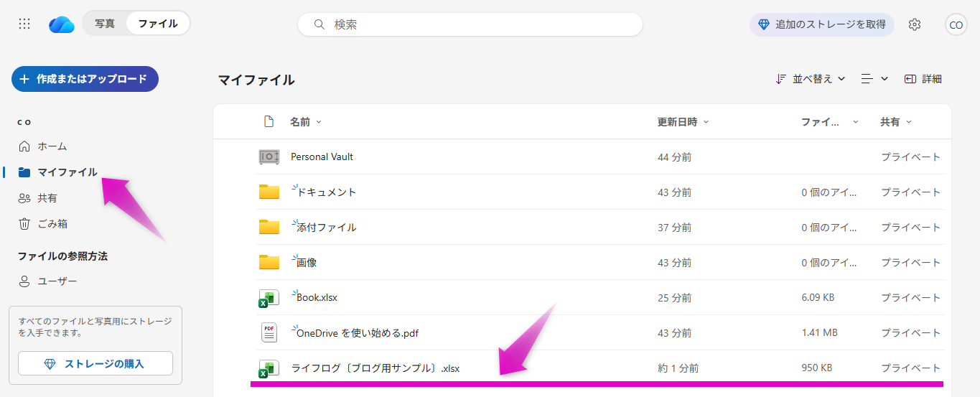980x397 pixels.
Task: Switch to the 写真 tab
Action: coord(105,24)
